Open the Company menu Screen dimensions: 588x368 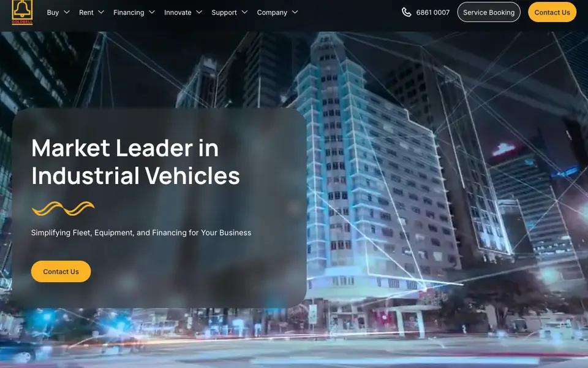pos(272,12)
